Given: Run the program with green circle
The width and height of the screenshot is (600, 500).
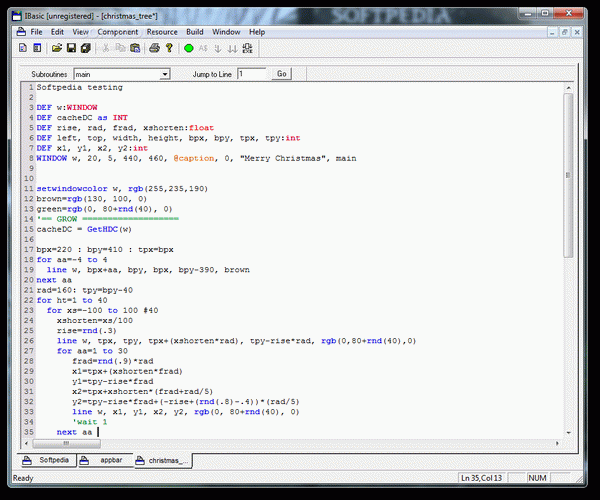Looking at the screenshot, I should [x=189, y=48].
